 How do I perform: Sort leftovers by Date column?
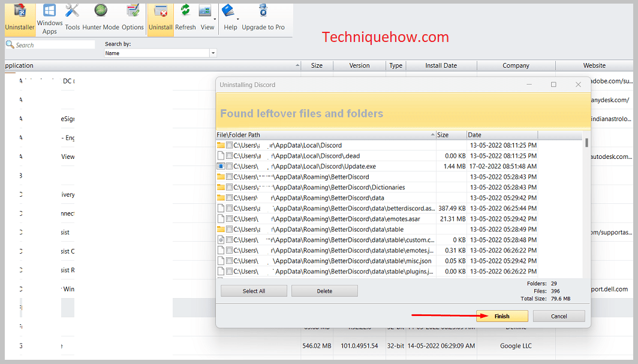[x=502, y=134]
